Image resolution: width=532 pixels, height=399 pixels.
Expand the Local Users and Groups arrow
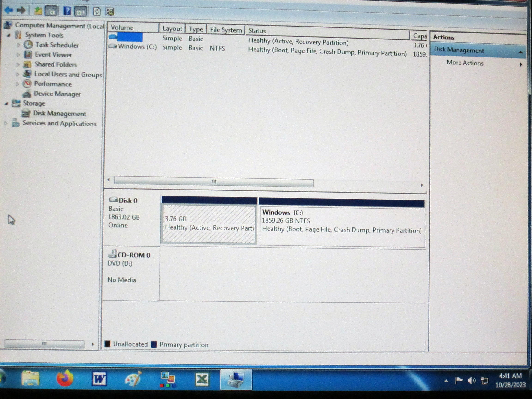point(18,74)
